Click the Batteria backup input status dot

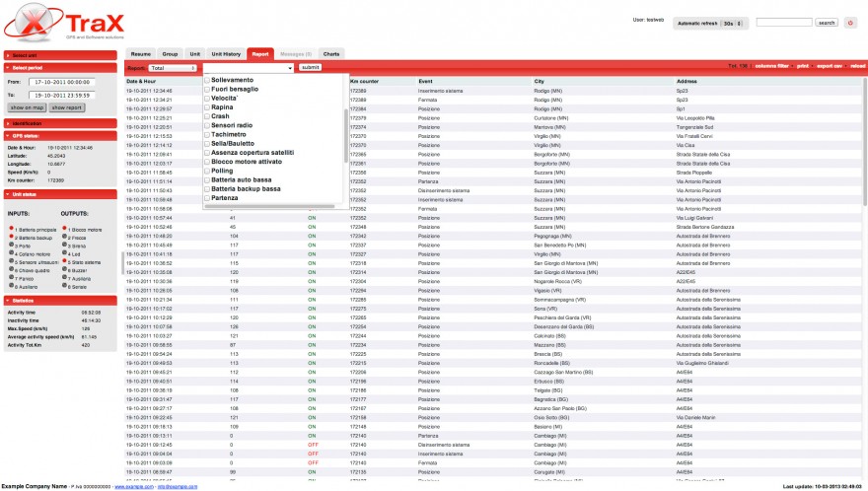pos(11,237)
